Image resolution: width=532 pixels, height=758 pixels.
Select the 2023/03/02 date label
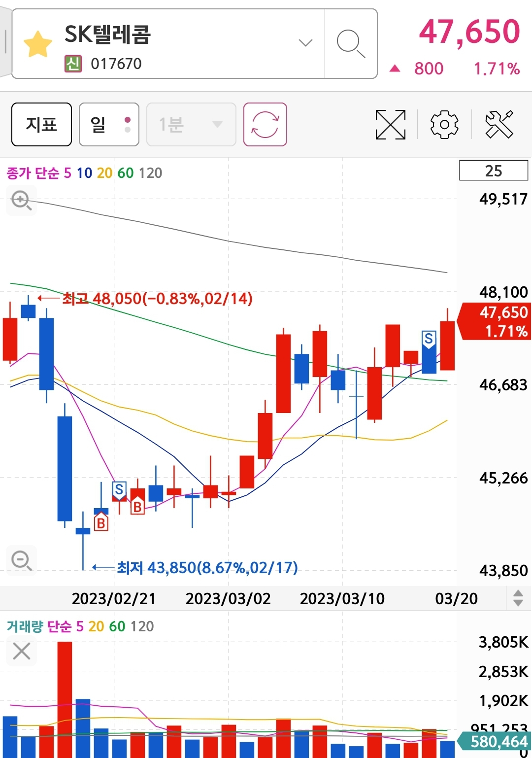coord(228,598)
